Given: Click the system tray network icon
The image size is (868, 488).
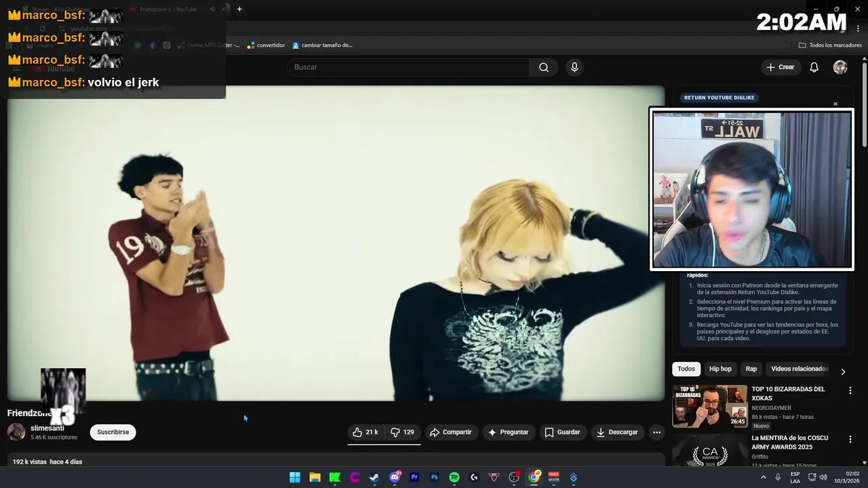Looking at the screenshot, I should coord(811,477).
